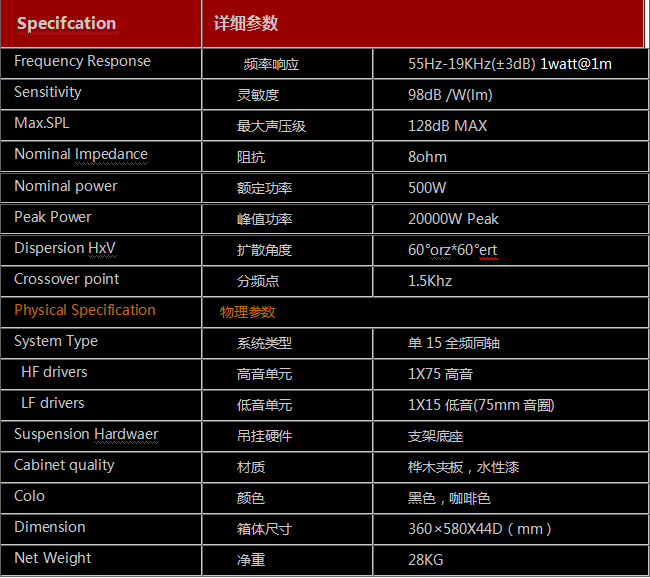Select the "28KG" net weight value
Screen dimensions: 650x578
tap(425, 560)
